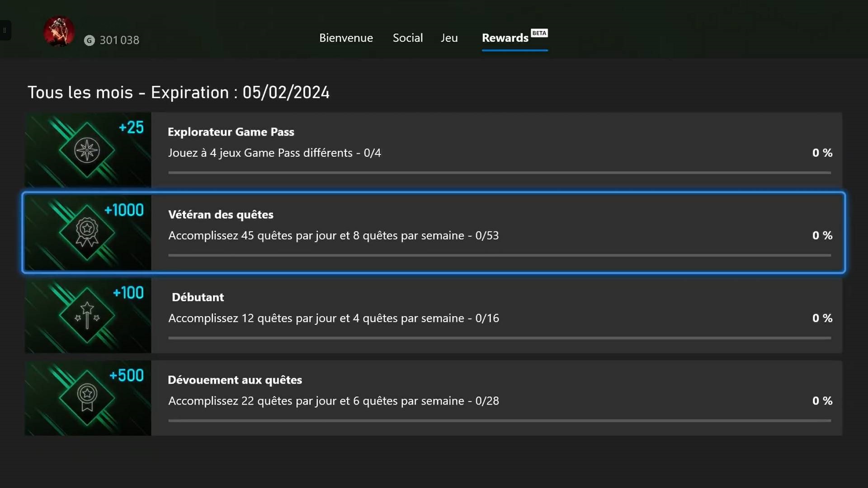Click the +1000 points reward label
The height and width of the screenshot is (488, 868).
(x=124, y=210)
